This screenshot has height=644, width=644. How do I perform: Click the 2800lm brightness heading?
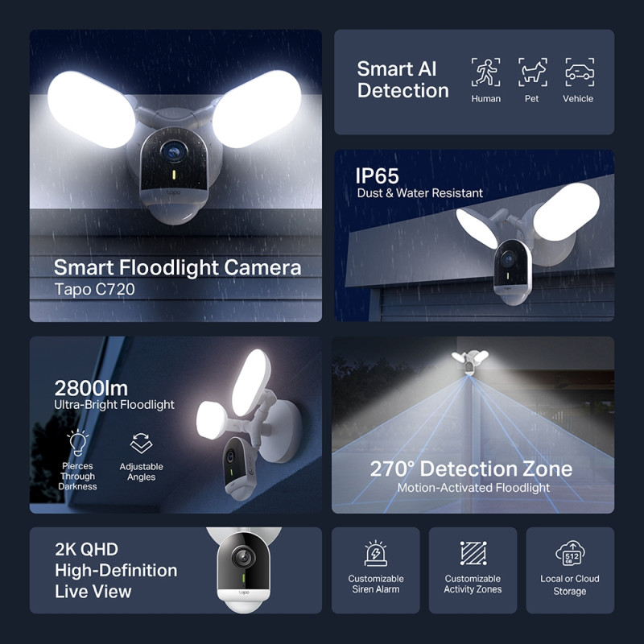(x=91, y=388)
